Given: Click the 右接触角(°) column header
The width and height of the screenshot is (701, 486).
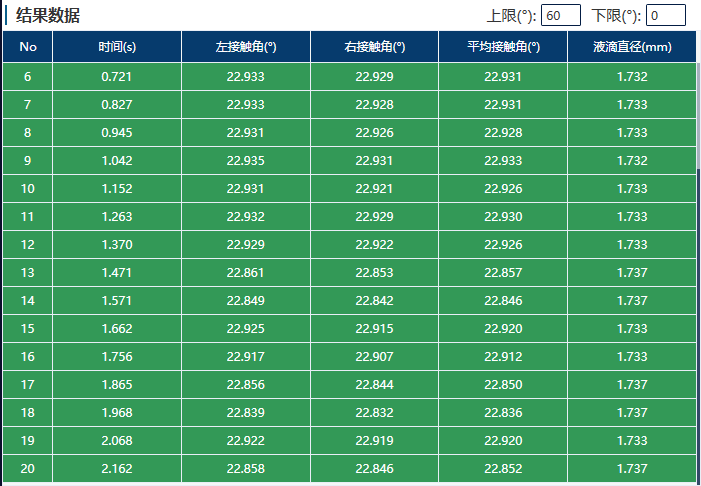Looking at the screenshot, I should pos(374,47).
